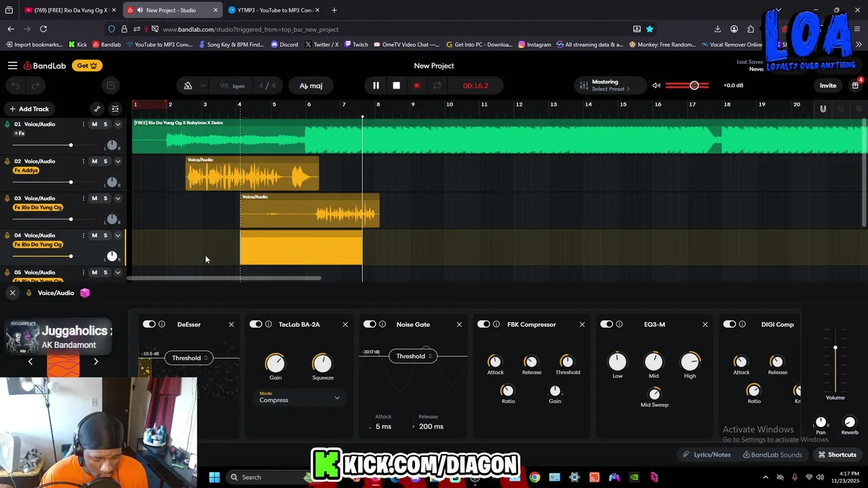
Task: Show info for the FBK Compressor
Action: (x=496, y=324)
